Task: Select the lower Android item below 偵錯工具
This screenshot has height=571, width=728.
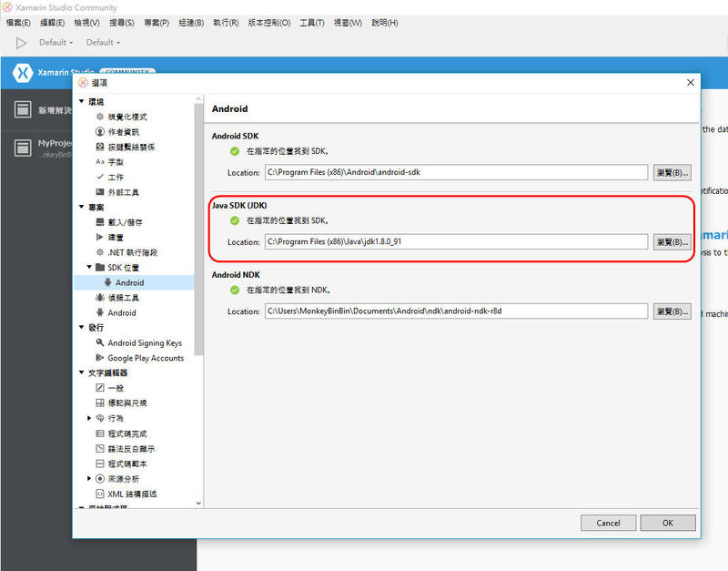Action: [122, 312]
